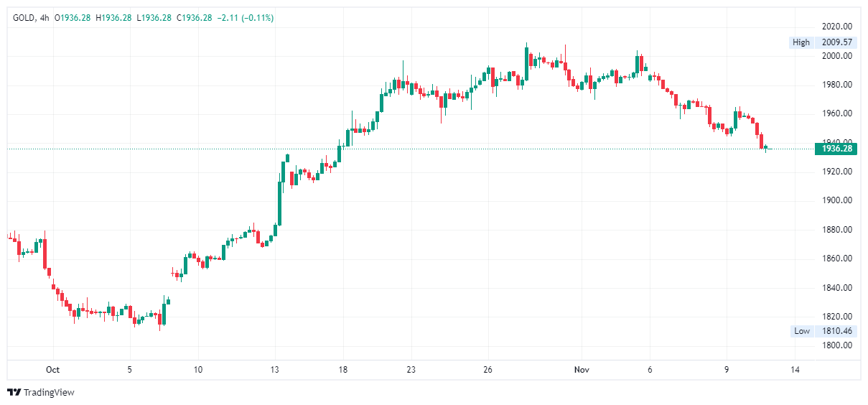Click the 13 date label on time axis
868x405 pixels.
click(x=274, y=370)
